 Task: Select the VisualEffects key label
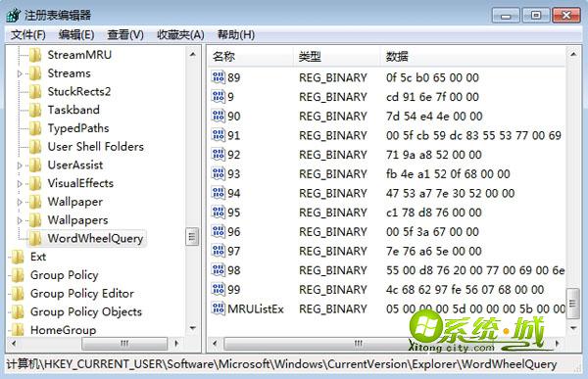80,183
